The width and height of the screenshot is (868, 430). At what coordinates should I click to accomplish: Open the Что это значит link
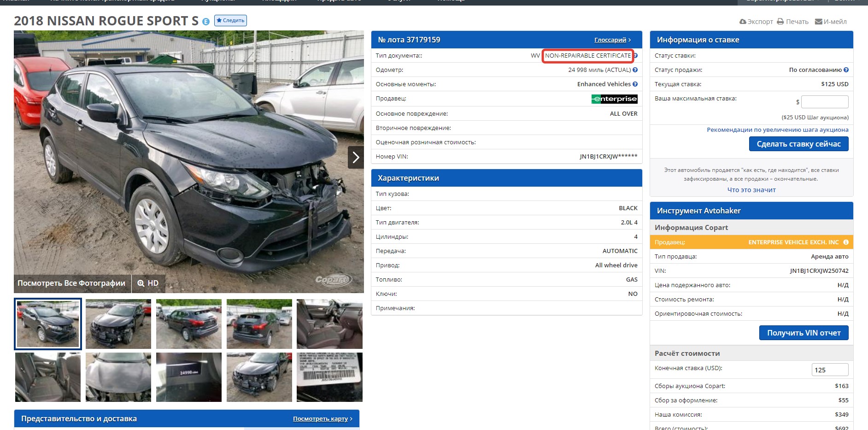coord(751,190)
